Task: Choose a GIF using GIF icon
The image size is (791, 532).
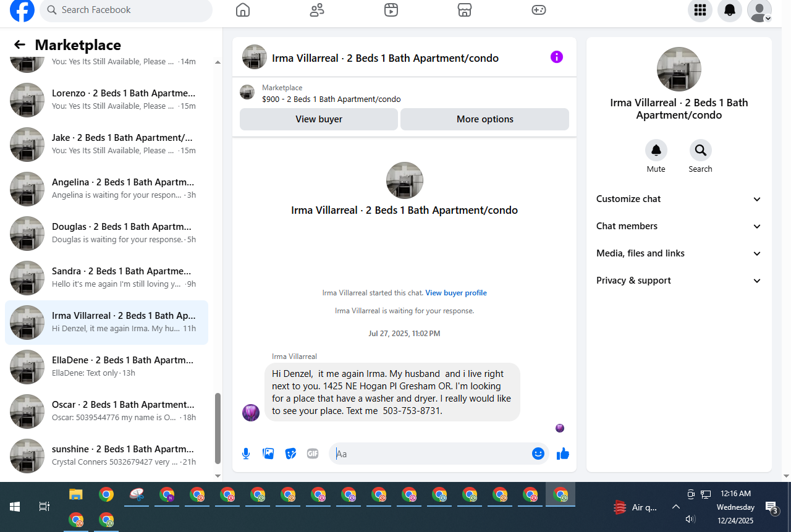Action: pyautogui.click(x=313, y=454)
